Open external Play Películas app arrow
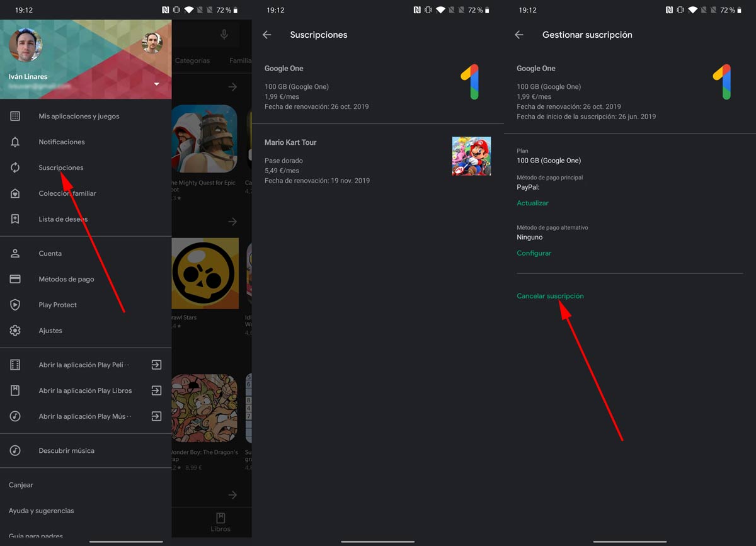Screen dimensions: 756x546 click(x=156, y=365)
